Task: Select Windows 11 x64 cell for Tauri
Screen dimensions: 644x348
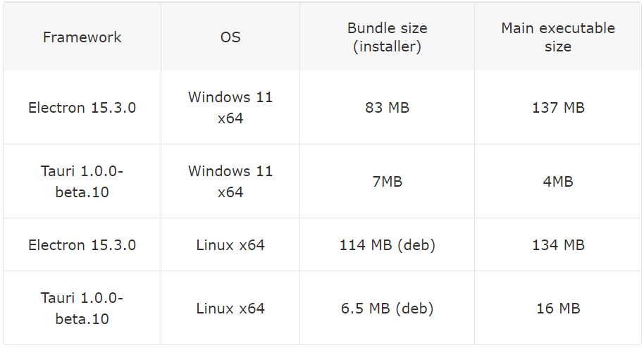Action: pyautogui.click(x=230, y=181)
